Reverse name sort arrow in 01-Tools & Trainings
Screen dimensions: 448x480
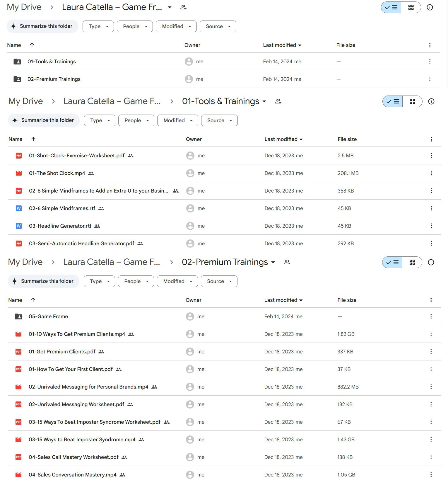tap(33, 139)
